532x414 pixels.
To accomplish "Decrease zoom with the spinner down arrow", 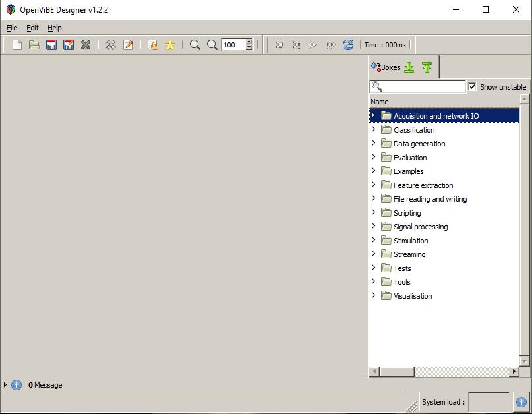I will tap(249, 48).
